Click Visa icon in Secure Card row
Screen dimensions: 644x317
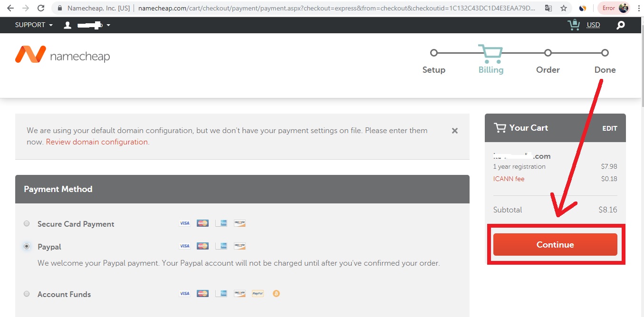click(184, 223)
